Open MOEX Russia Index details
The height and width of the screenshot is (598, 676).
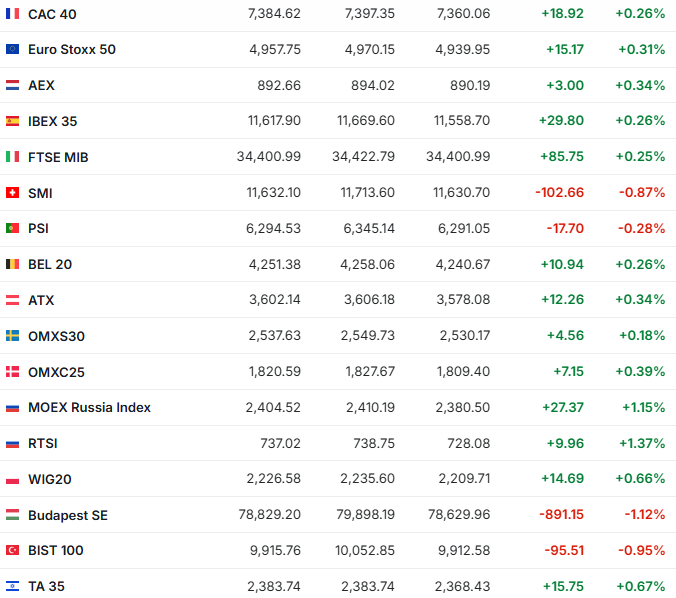(89, 407)
